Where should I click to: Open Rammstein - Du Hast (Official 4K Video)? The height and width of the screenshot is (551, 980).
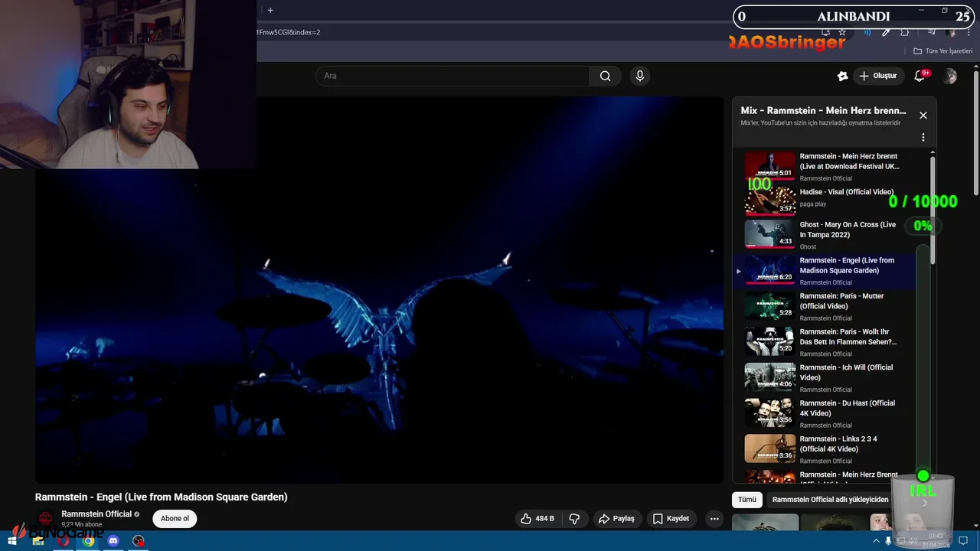(848, 408)
